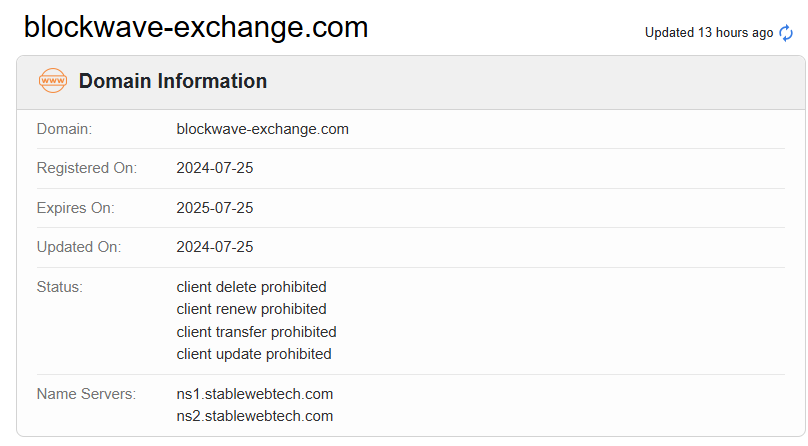The image size is (808, 446).
Task: Click the orange WWW globe icon
Action: click(x=52, y=81)
